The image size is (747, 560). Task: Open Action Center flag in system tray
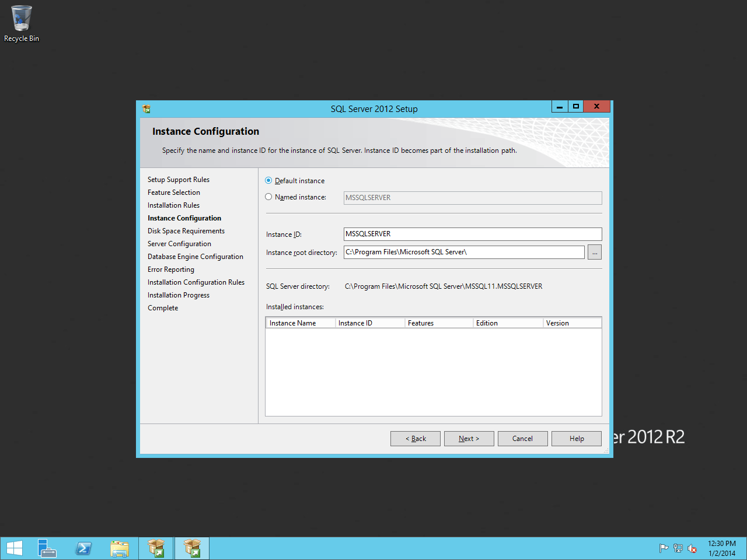click(664, 548)
